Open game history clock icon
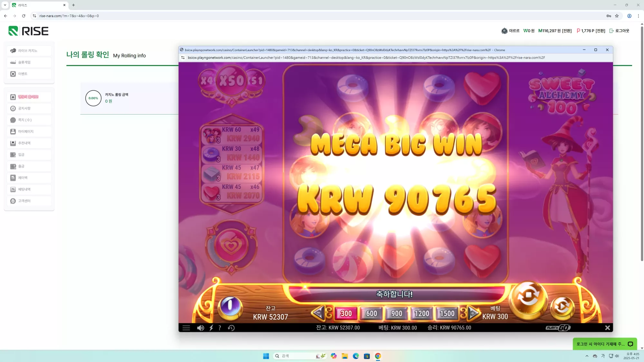 231,328
